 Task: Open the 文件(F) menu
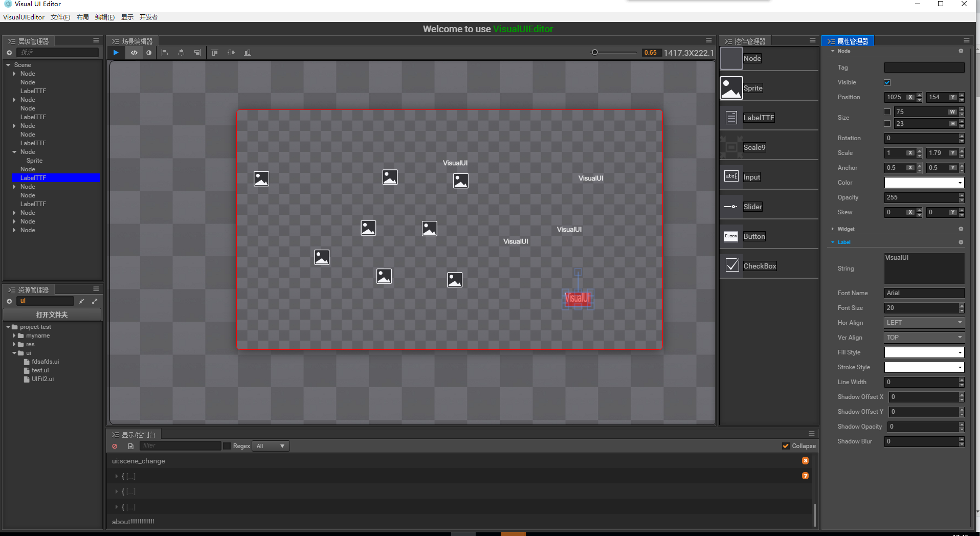pyautogui.click(x=60, y=17)
